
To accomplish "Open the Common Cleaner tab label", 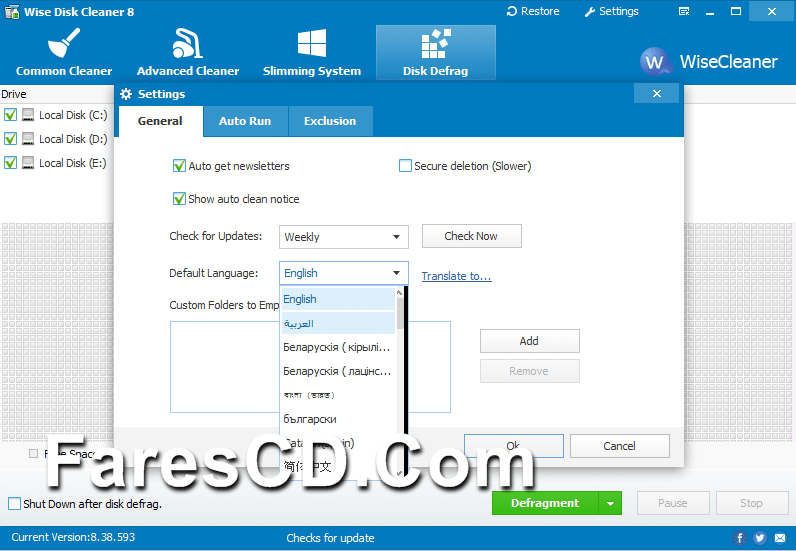I will click(x=64, y=71).
